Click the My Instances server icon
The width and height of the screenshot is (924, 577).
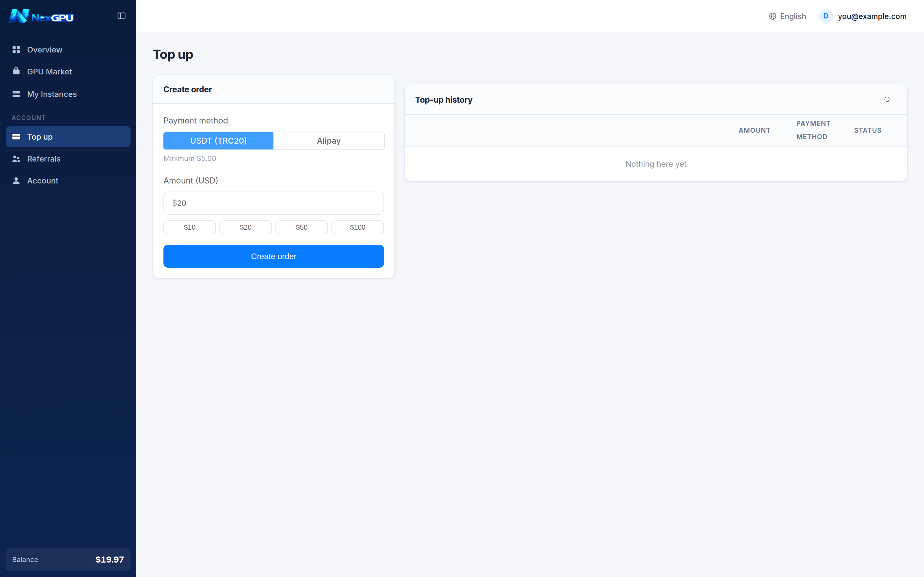(x=16, y=94)
